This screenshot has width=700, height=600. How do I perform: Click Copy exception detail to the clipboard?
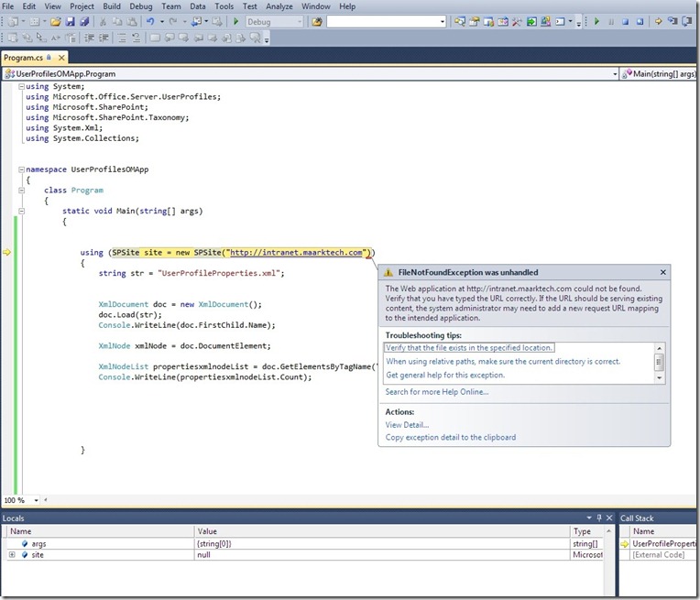(450, 438)
